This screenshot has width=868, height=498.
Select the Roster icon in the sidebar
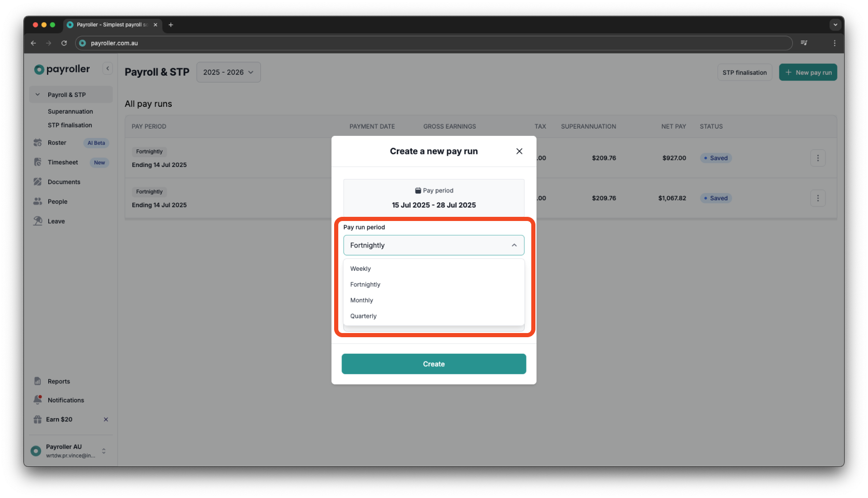click(38, 143)
